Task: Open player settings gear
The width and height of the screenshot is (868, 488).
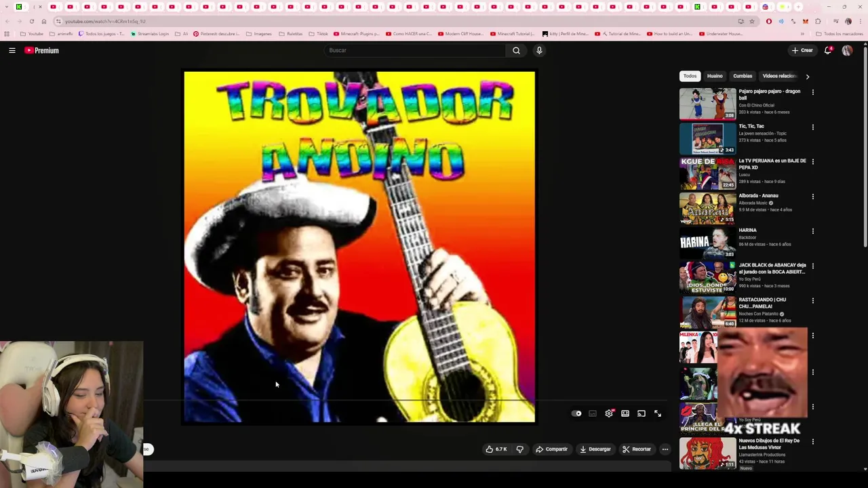Action: pyautogui.click(x=609, y=413)
